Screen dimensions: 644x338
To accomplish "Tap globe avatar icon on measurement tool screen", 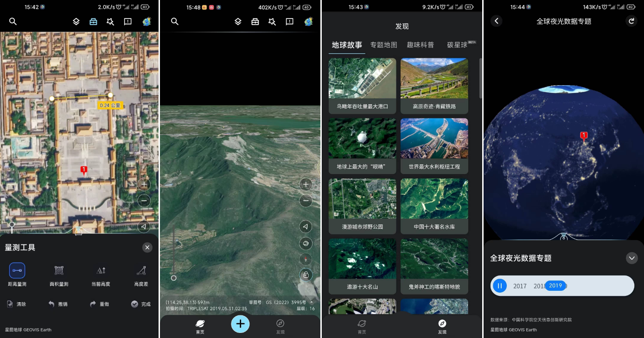I will 147,21.
